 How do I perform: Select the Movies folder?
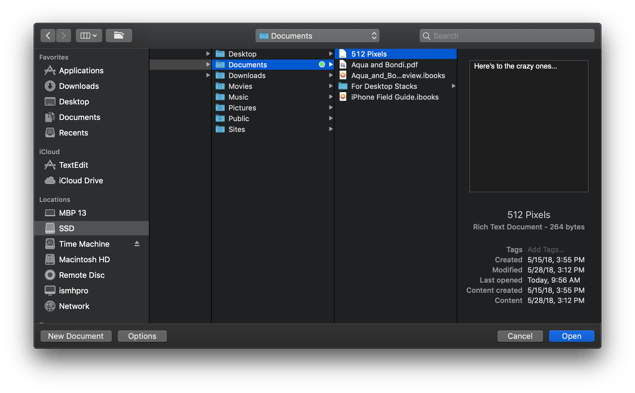273,86
